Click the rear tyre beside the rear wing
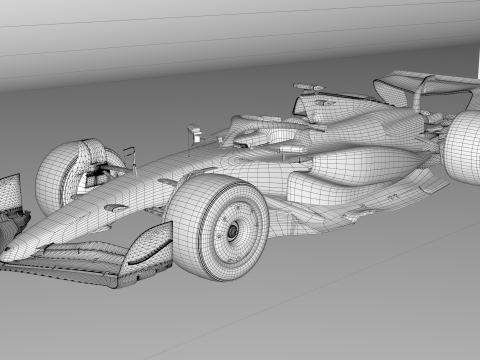 pos(462,148)
